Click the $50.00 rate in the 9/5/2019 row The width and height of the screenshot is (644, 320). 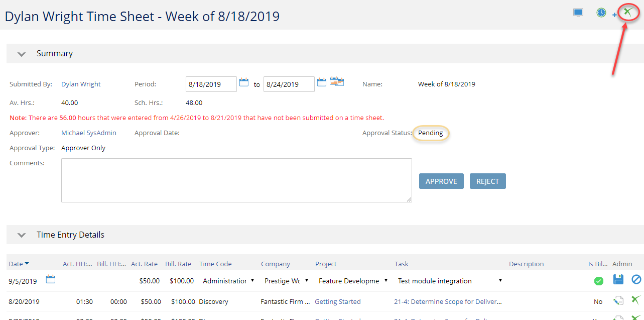(x=150, y=281)
